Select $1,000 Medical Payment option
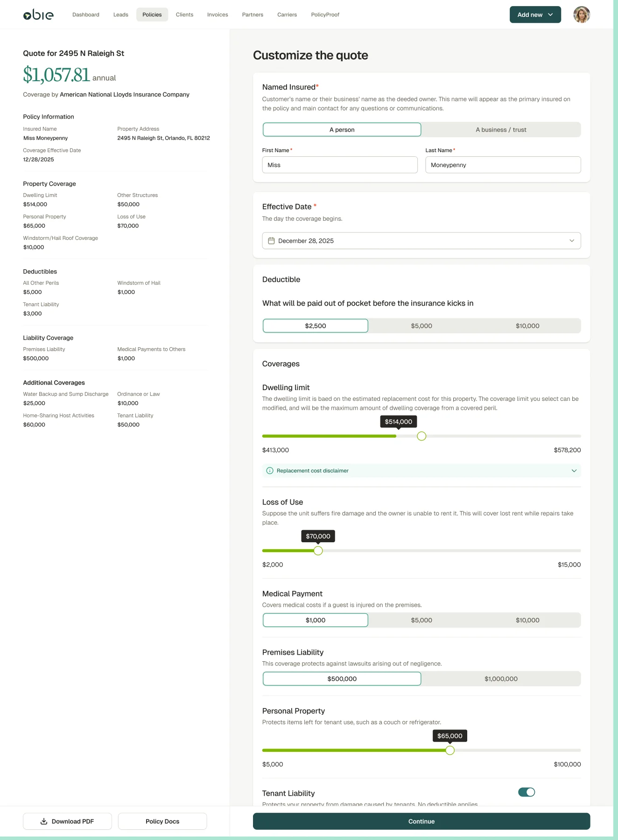The image size is (618, 840). pyautogui.click(x=316, y=620)
